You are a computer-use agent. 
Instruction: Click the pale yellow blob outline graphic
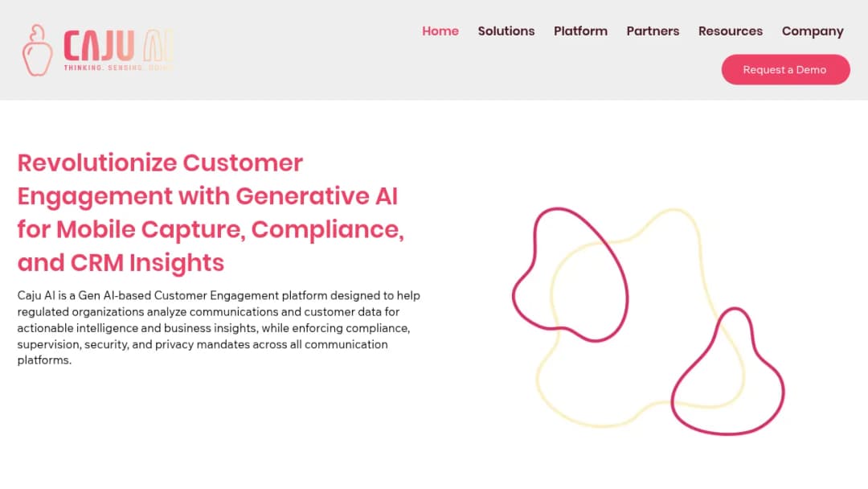click(x=641, y=318)
